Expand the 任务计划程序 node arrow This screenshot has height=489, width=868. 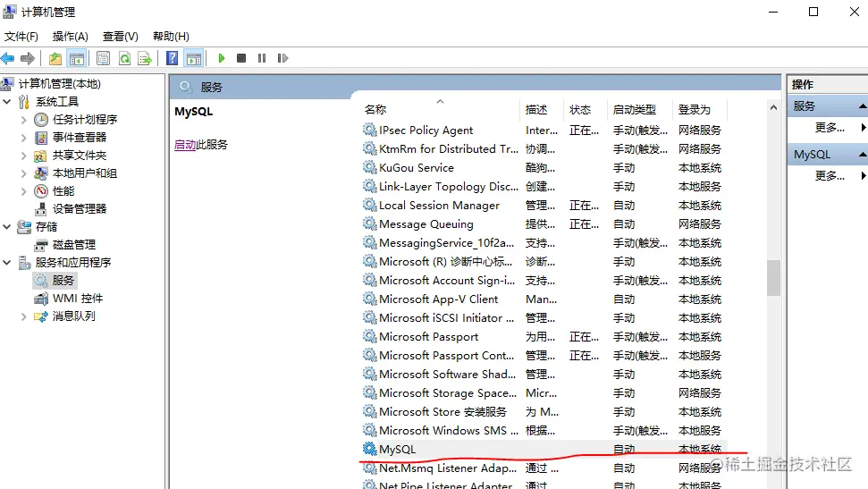click(24, 120)
